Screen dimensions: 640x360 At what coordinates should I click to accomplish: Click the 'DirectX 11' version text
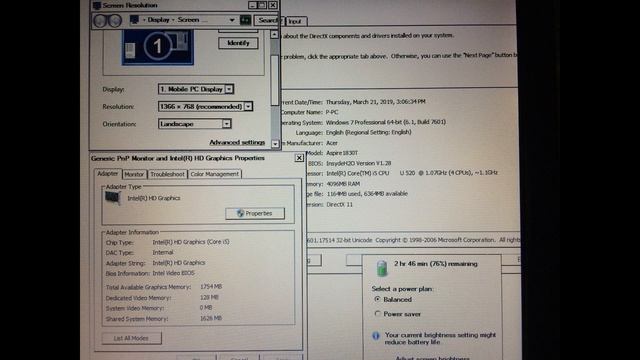pos(340,204)
